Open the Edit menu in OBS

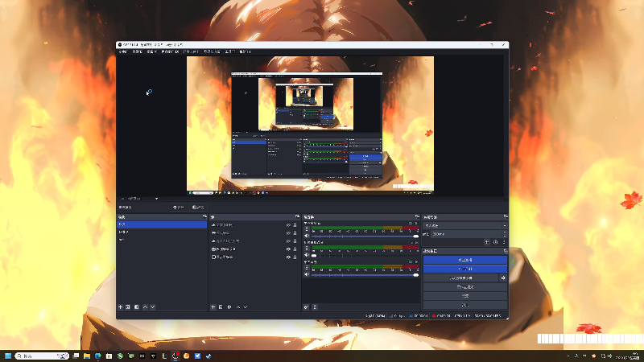pyautogui.click(x=137, y=51)
